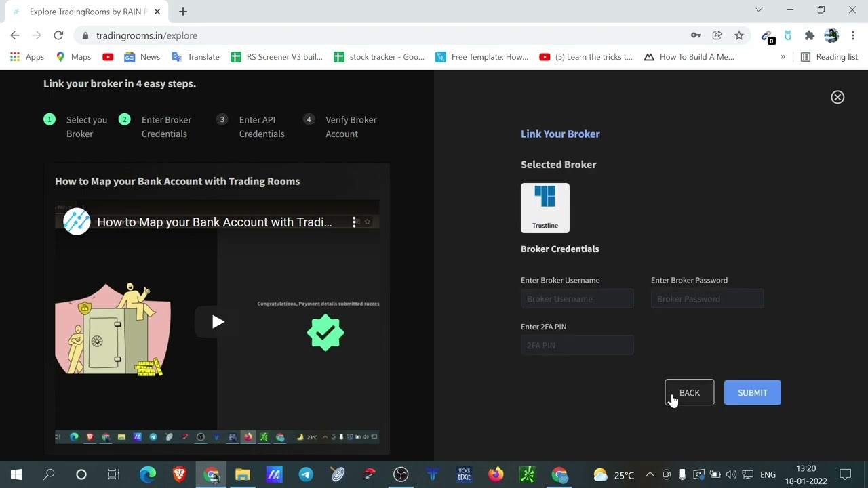Focus the Broker Username field
The image size is (868, 488).
coord(577,299)
